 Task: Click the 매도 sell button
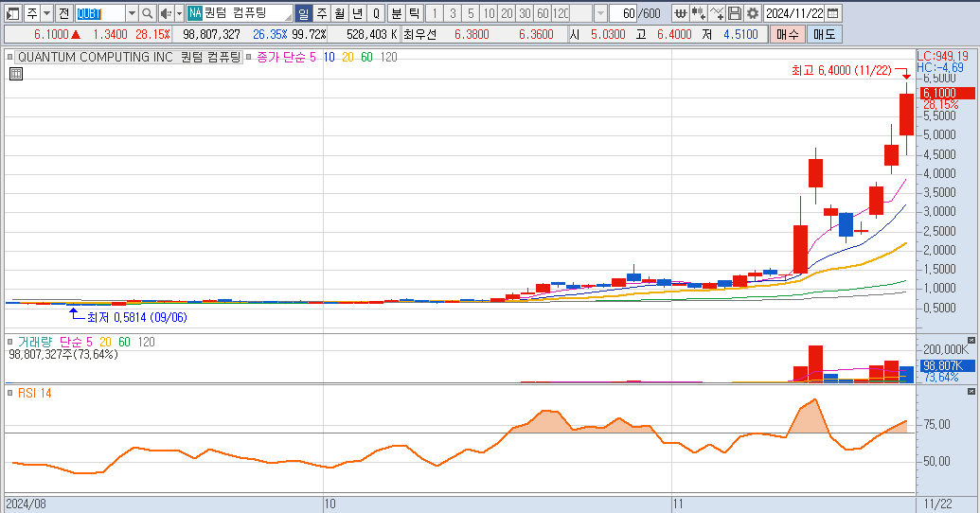825,34
